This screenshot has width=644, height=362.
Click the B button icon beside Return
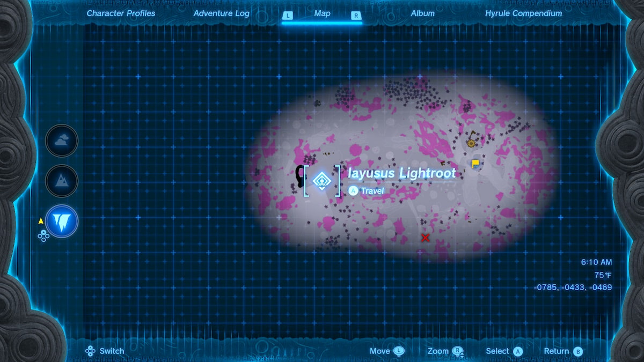click(x=578, y=351)
